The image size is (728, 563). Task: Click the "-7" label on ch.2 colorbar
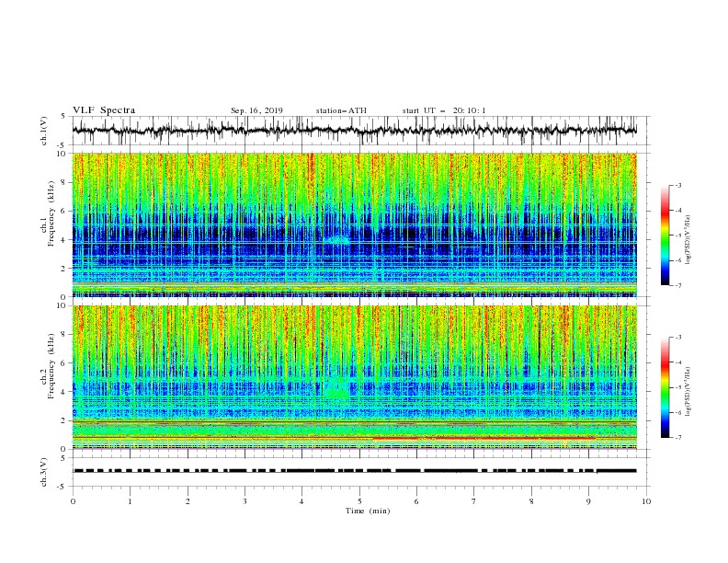(678, 437)
